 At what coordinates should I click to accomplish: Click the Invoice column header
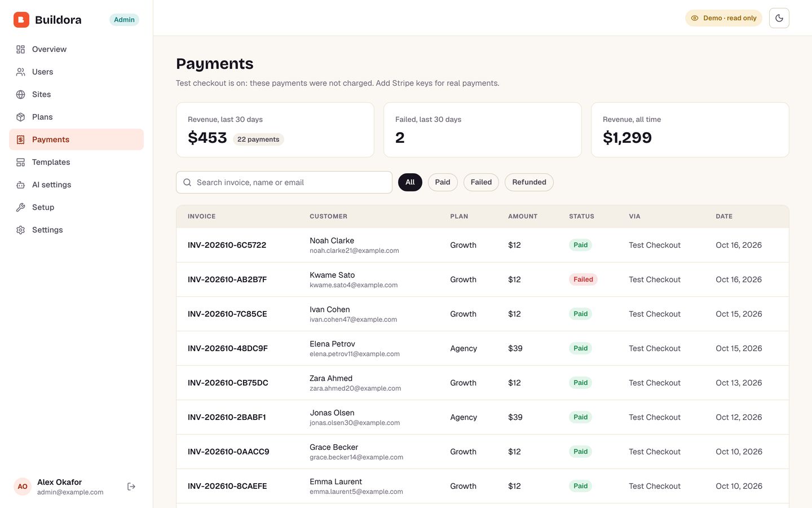[201, 216]
